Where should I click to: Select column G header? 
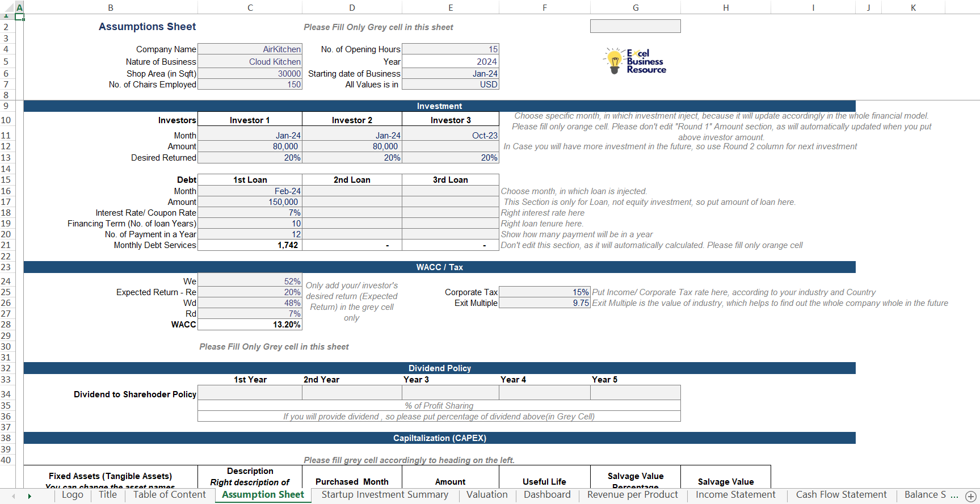point(636,7)
